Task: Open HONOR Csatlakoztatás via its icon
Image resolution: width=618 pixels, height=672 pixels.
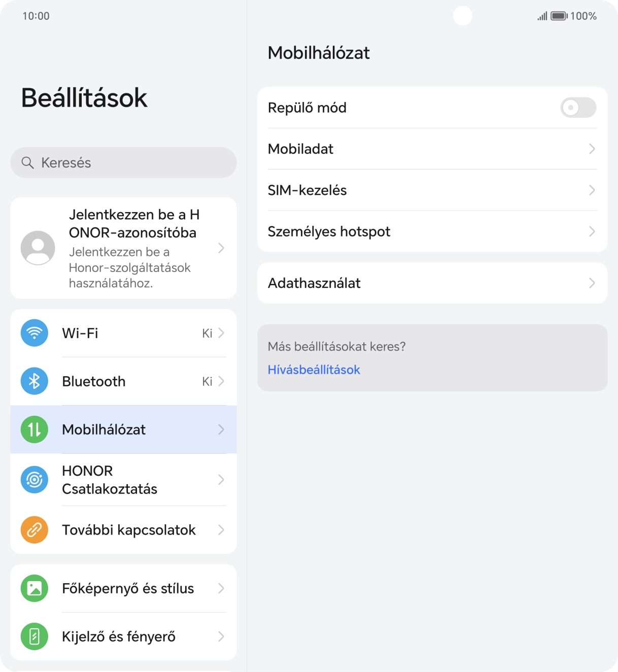Action: coord(33,479)
